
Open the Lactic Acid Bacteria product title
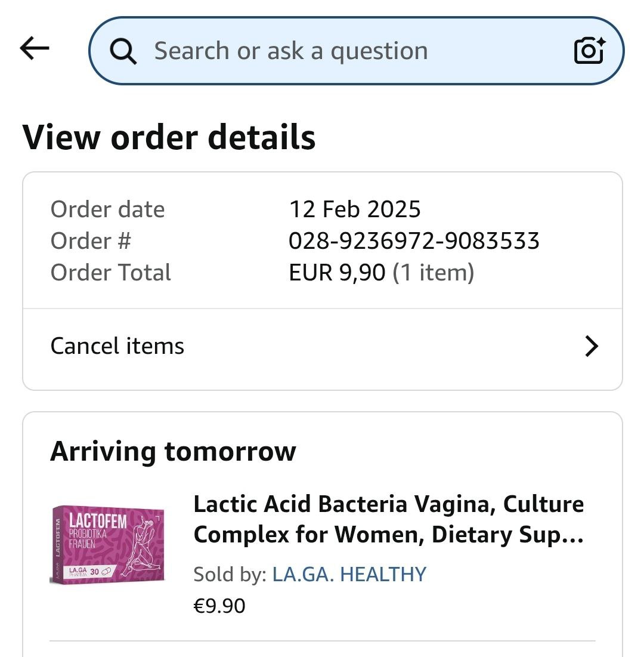click(388, 519)
